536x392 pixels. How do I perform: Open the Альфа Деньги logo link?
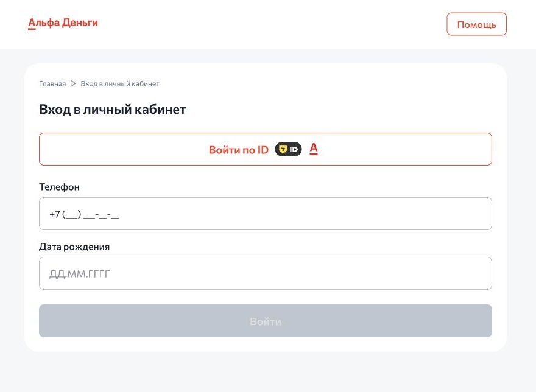(x=63, y=23)
